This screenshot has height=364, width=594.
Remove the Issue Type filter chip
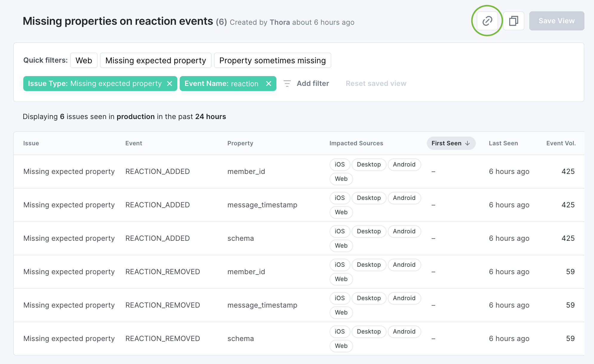170,84
